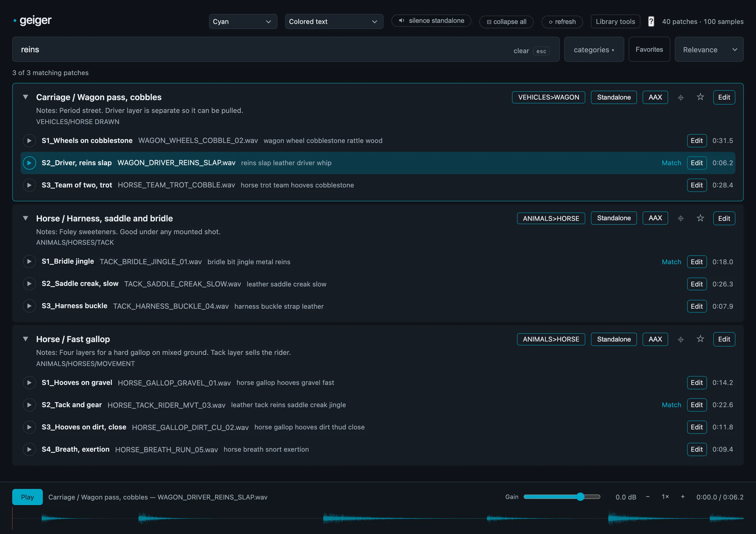Play the S1_Hooves on gravel sample
756x534 pixels.
click(29, 382)
